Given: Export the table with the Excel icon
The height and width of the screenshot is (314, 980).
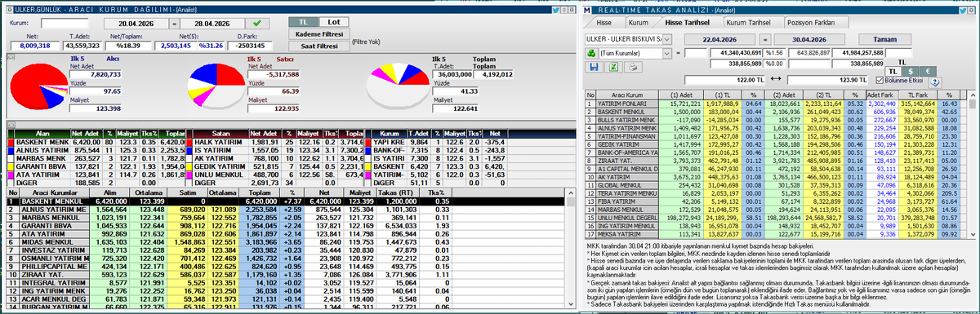Looking at the screenshot, I should tap(613, 67).
